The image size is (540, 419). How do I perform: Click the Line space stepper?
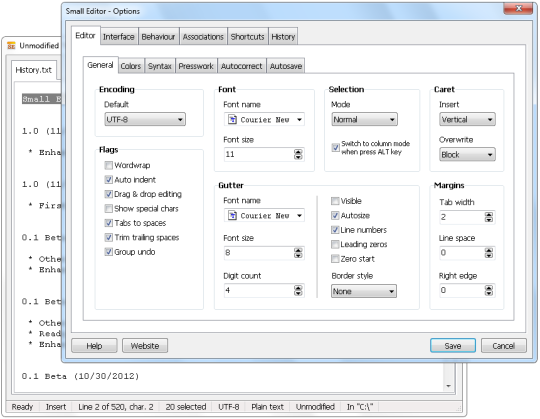coord(489,253)
